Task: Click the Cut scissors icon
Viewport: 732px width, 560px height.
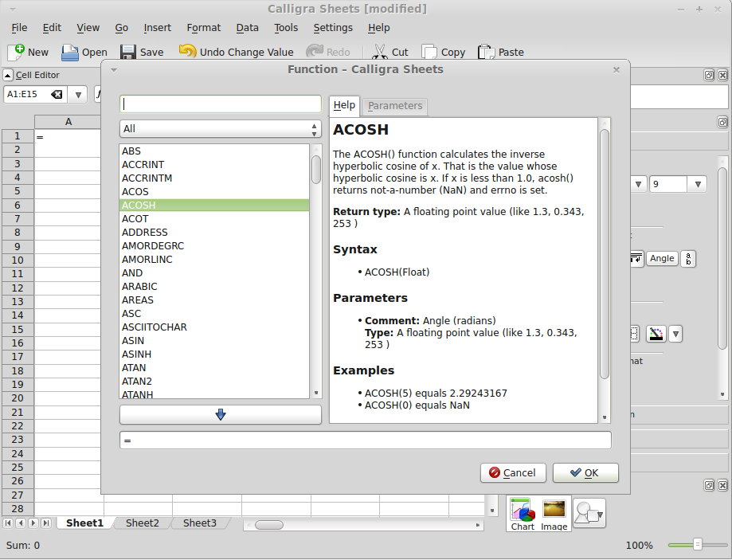Action: 380,53
